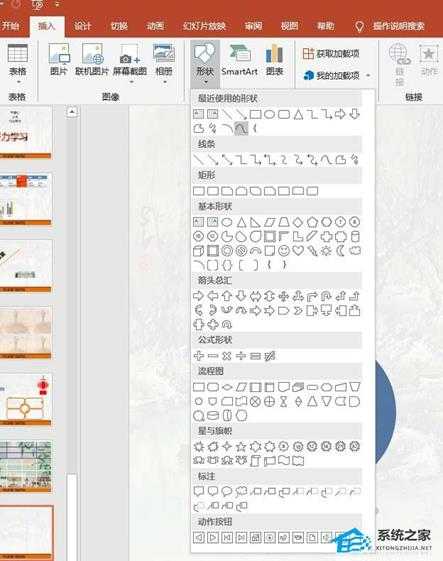Click the 图表 chart button
Viewport: 443px width, 561px height.
[274, 60]
